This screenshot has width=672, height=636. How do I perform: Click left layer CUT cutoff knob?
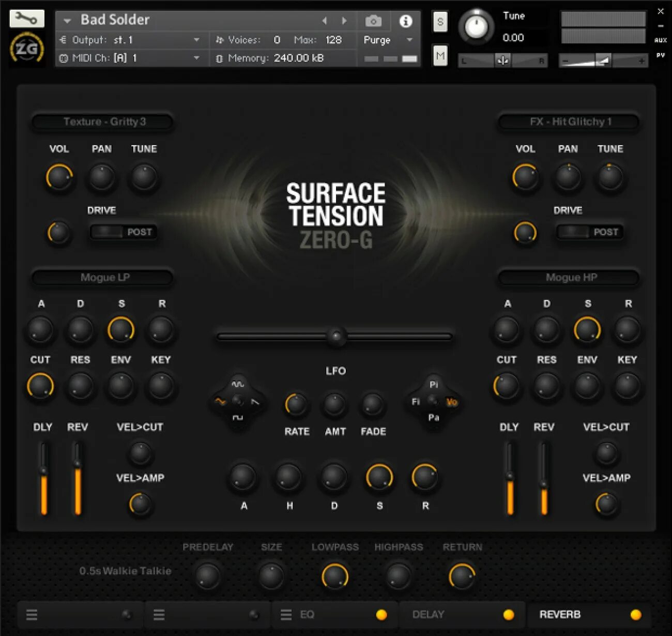point(40,386)
